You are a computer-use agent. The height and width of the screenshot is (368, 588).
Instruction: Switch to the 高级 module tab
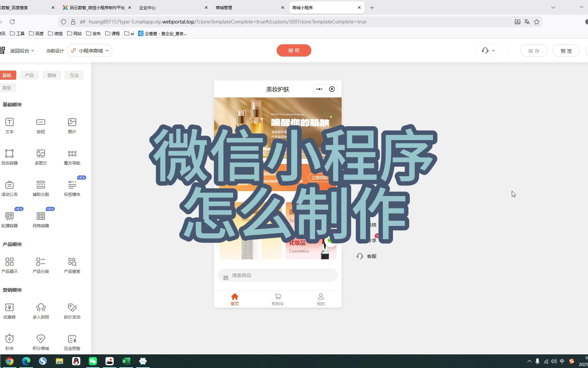pos(7,88)
